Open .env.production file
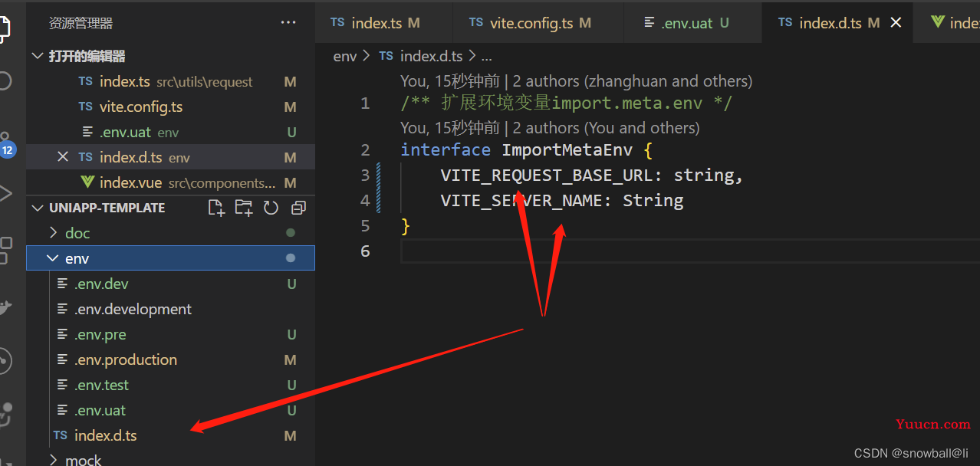 pos(170,359)
